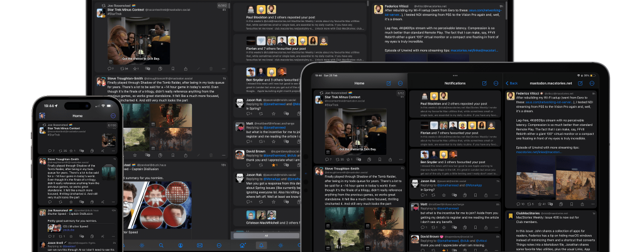
Task: Open profile avatar on iPhone Home header
Action: [x=42, y=116]
